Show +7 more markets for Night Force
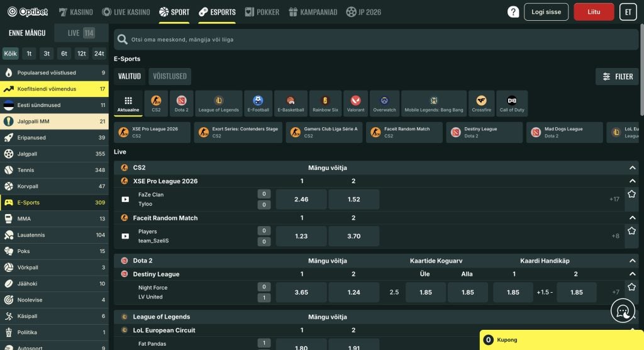Viewport: 644px width, 350px height. click(615, 292)
